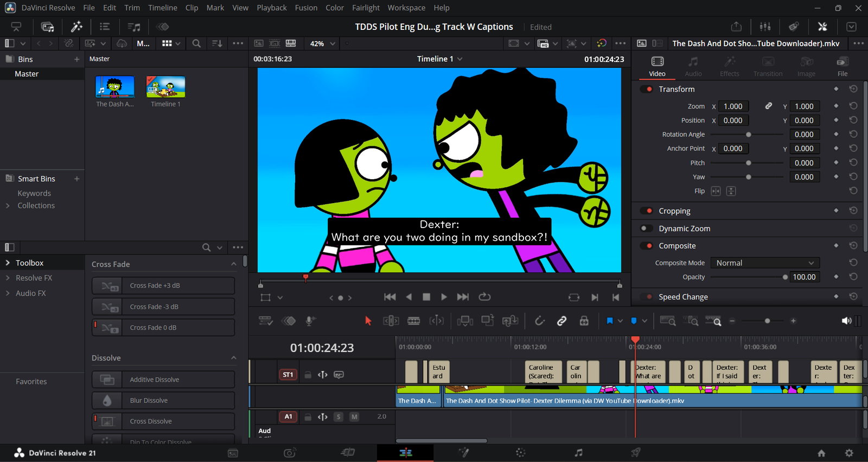Viewport: 868px width, 462px height.
Task: Jump to first frame of timeline
Action: 390,297
